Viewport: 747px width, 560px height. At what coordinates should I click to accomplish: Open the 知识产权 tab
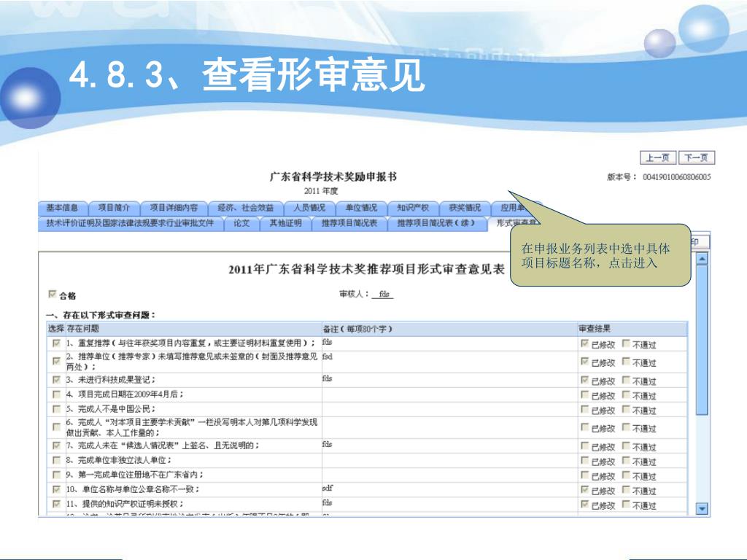(413, 208)
